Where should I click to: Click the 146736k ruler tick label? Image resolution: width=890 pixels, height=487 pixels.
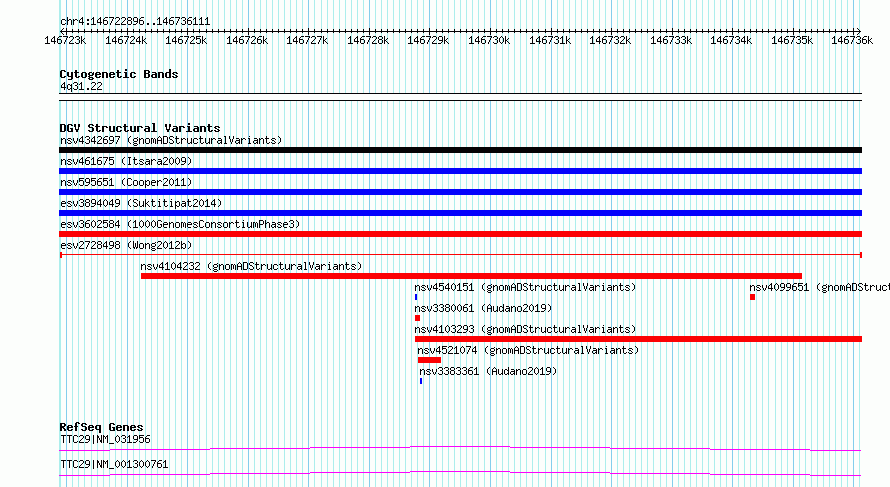852,40
